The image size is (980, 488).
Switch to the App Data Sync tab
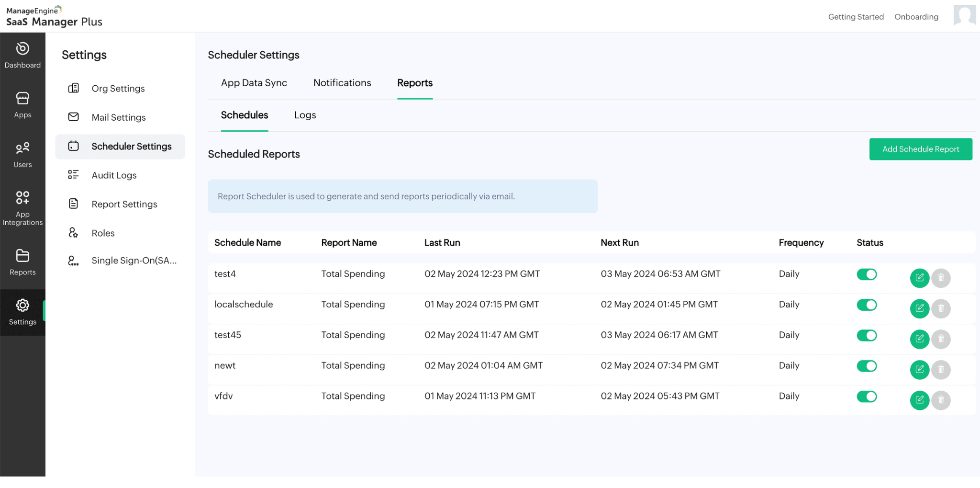click(254, 83)
